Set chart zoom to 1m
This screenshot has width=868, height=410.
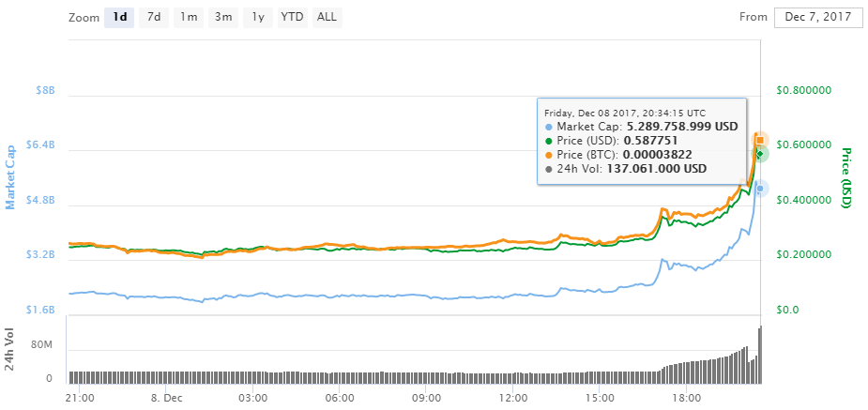(189, 17)
